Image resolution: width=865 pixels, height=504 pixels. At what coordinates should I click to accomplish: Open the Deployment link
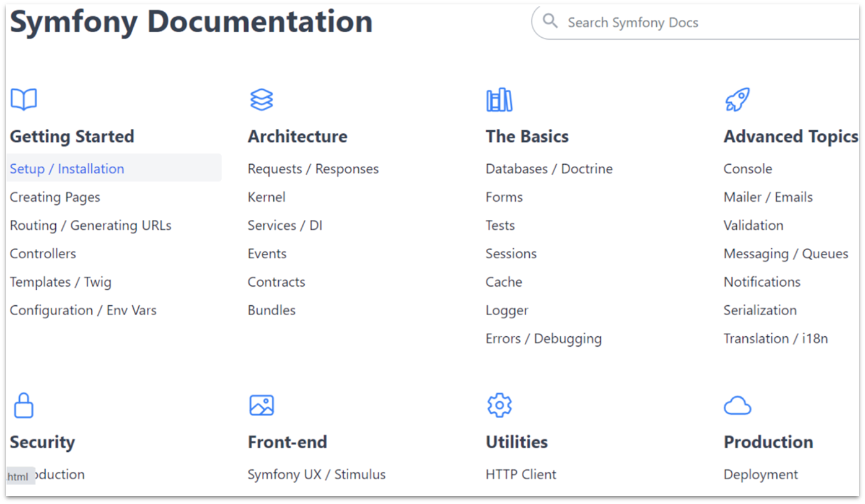761,475
